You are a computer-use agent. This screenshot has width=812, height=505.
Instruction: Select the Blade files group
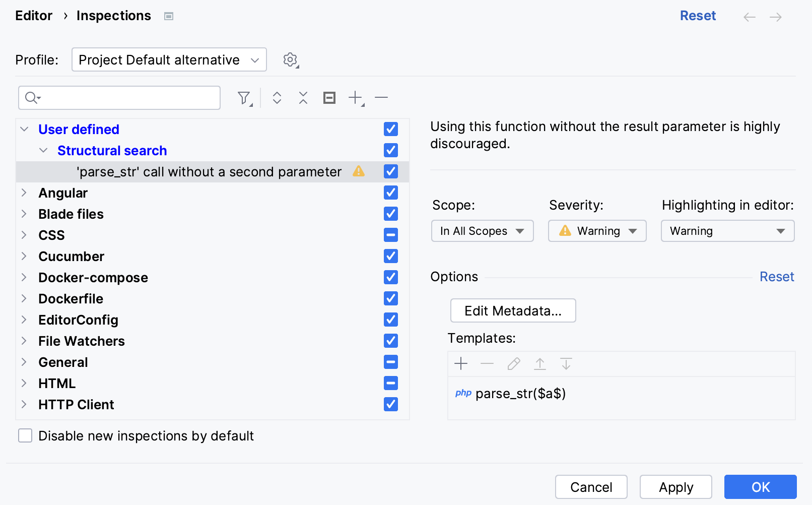[71, 214]
